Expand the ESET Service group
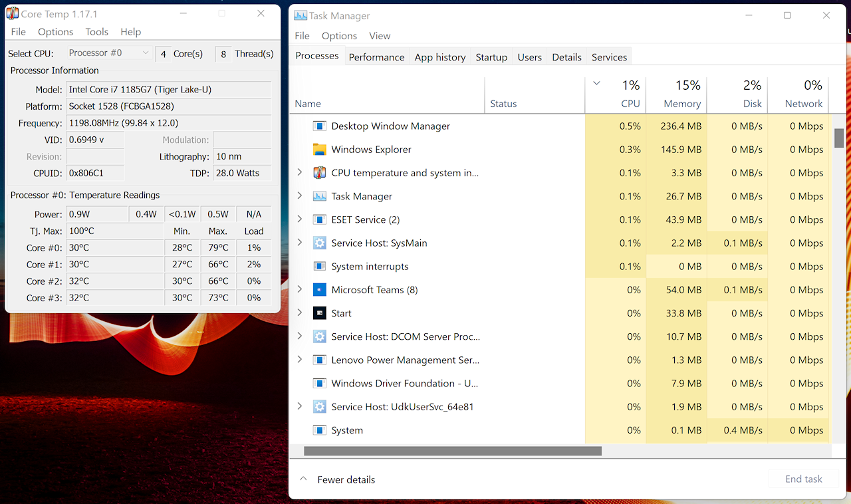This screenshot has height=504, width=851. 299,219
